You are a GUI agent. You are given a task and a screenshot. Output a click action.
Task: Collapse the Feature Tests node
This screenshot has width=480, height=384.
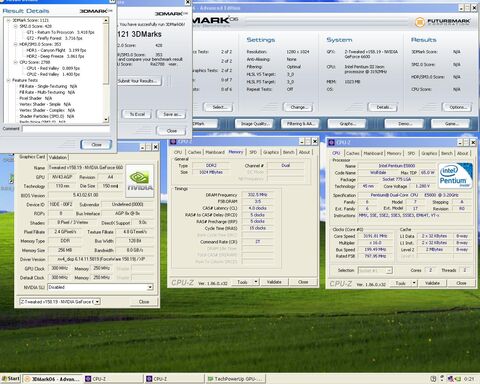tap(9, 80)
